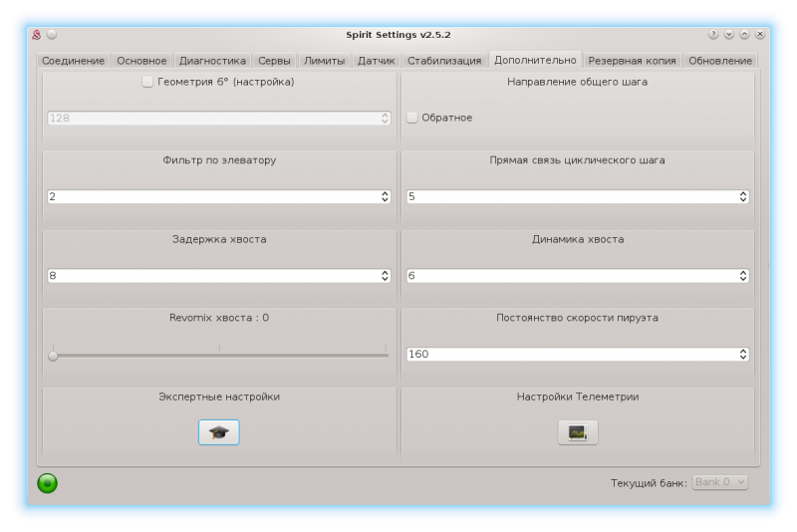Image resolution: width=797 pixels, height=532 pixels.
Task: Select the Стабилизация tab
Action: pos(444,61)
